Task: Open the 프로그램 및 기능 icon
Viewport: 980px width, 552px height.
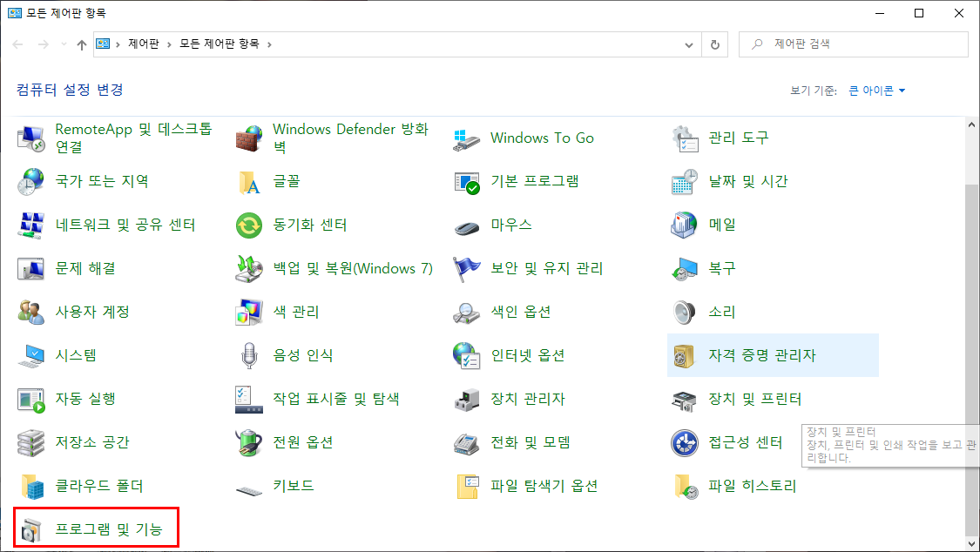Action: (30, 528)
